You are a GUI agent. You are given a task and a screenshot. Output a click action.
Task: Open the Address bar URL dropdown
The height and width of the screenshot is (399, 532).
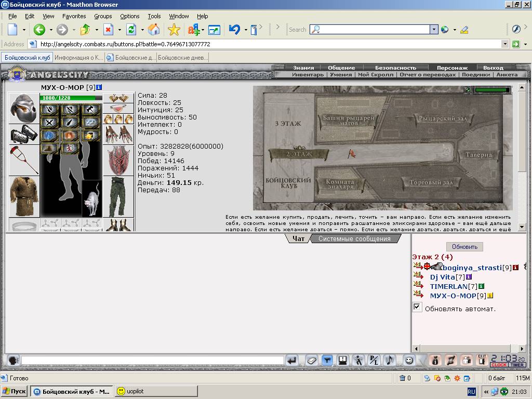[505, 44]
